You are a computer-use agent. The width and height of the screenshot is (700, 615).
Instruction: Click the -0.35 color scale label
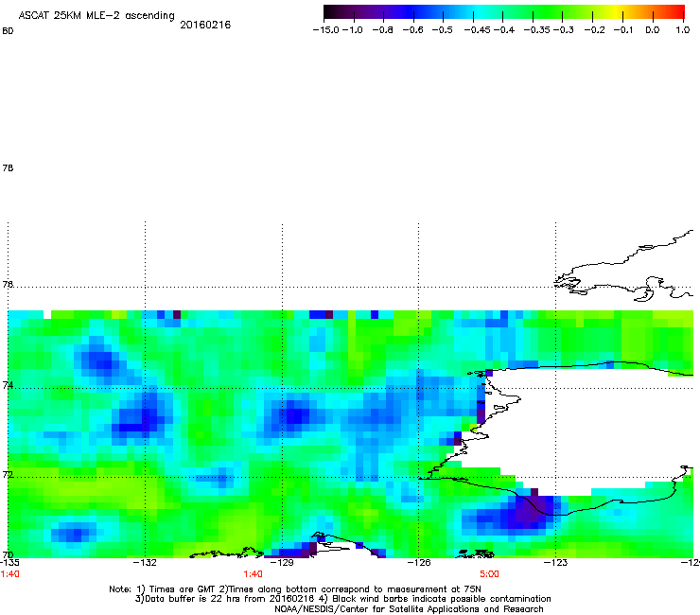click(537, 30)
